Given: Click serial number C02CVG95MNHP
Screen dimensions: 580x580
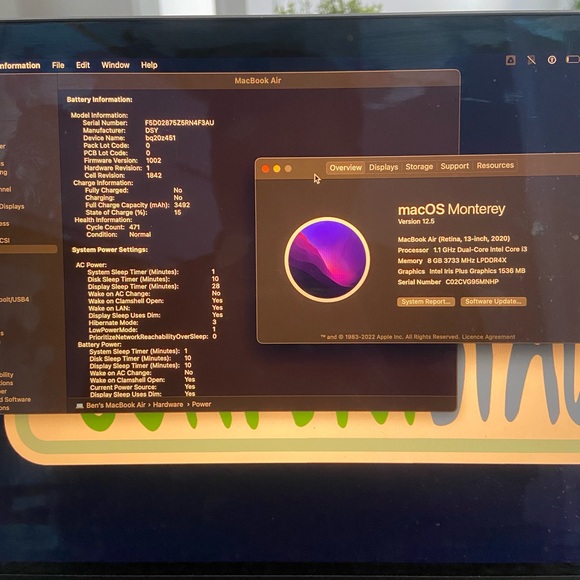Looking at the screenshot, I should 472,282.
